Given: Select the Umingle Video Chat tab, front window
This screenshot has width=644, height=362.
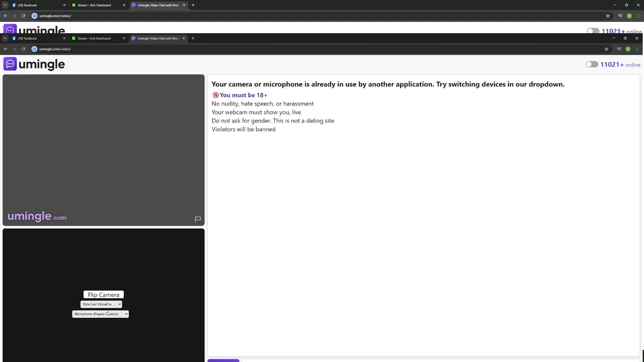Looking at the screenshot, I should (x=158, y=38).
